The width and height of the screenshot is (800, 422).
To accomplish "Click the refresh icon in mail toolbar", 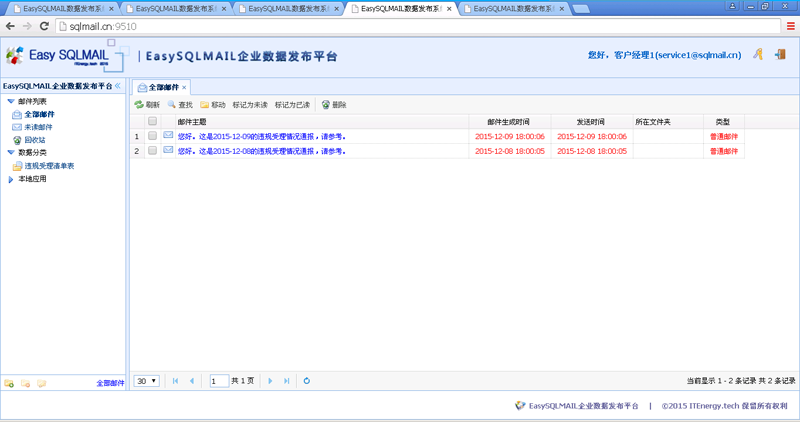I will pos(139,105).
